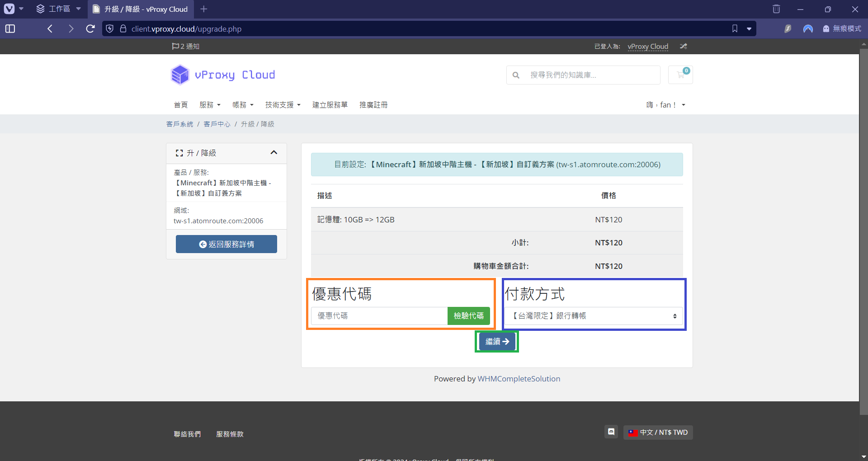
Task: Click the 返回服務詳情 button
Action: tap(226, 244)
